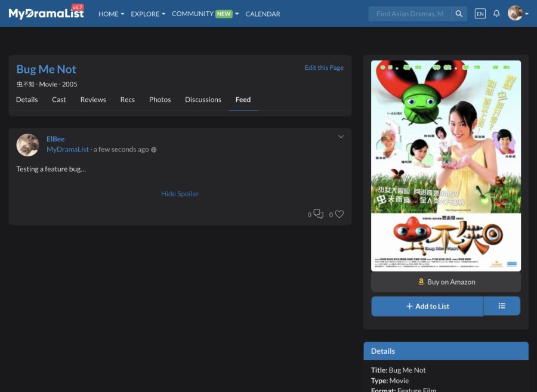Click the comments bubble icon on post
Viewport: 537px width, 392px height.
tap(319, 214)
